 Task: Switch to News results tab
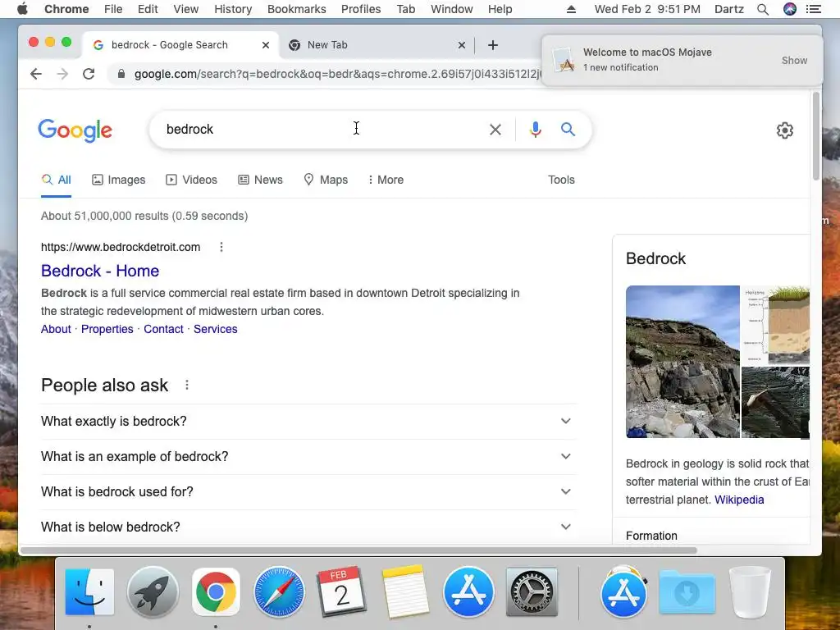point(260,180)
